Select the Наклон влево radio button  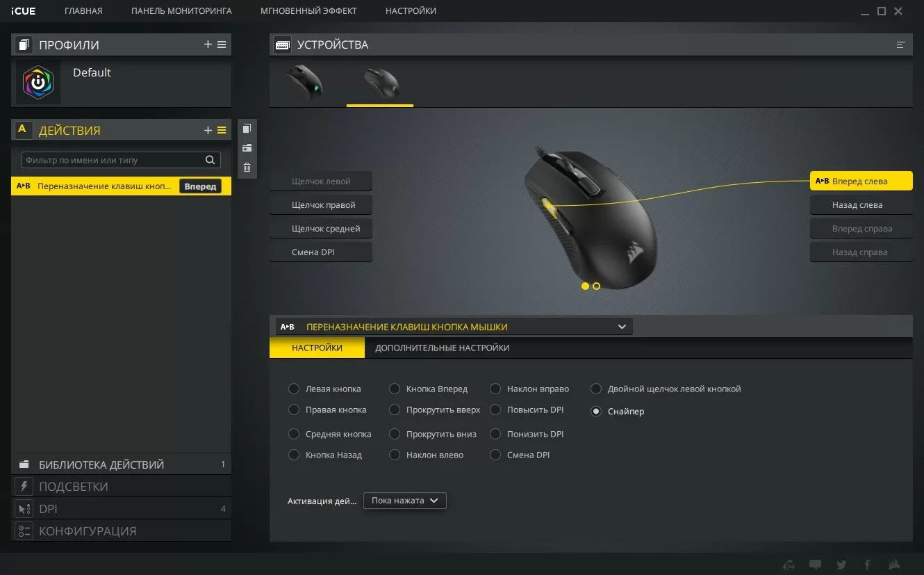click(394, 455)
